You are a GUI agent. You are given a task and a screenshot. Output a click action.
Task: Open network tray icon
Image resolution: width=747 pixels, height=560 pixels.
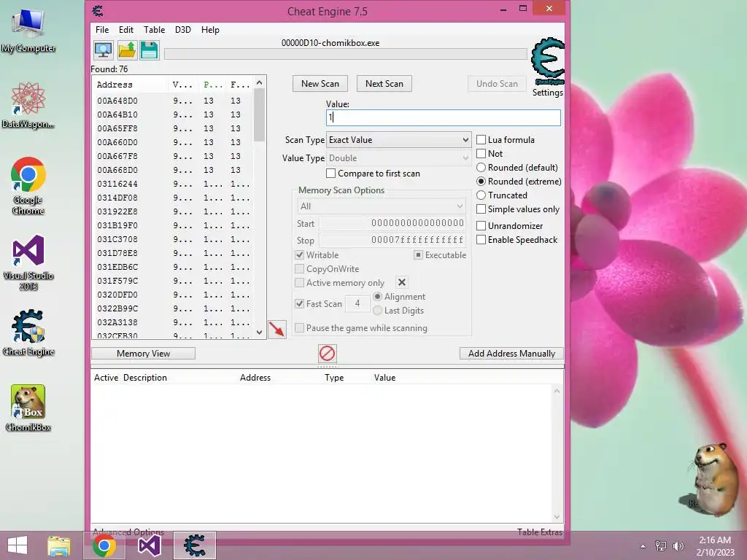661,546
